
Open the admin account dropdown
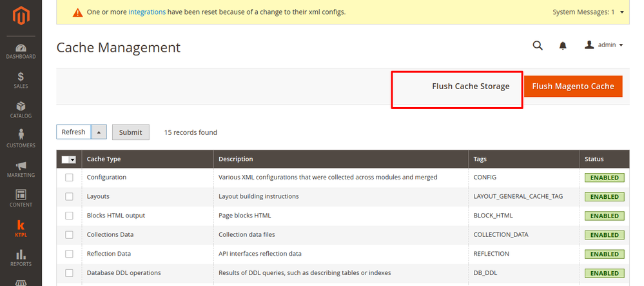[604, 45]
